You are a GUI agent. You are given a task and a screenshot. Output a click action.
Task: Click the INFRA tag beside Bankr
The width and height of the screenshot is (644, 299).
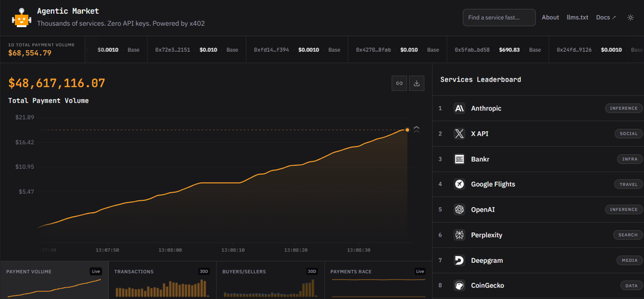click(630, 159)
